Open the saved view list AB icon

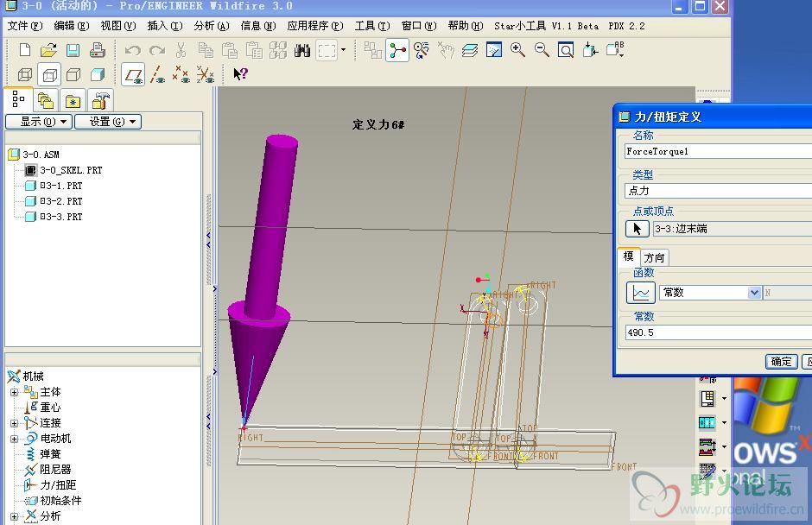pyautogui.click(x=615, y=50)
